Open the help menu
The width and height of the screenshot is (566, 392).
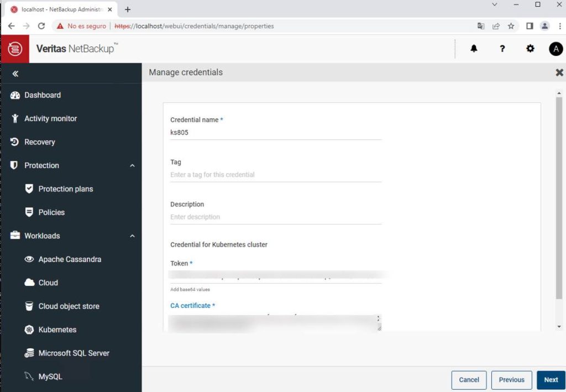[502, 49]
